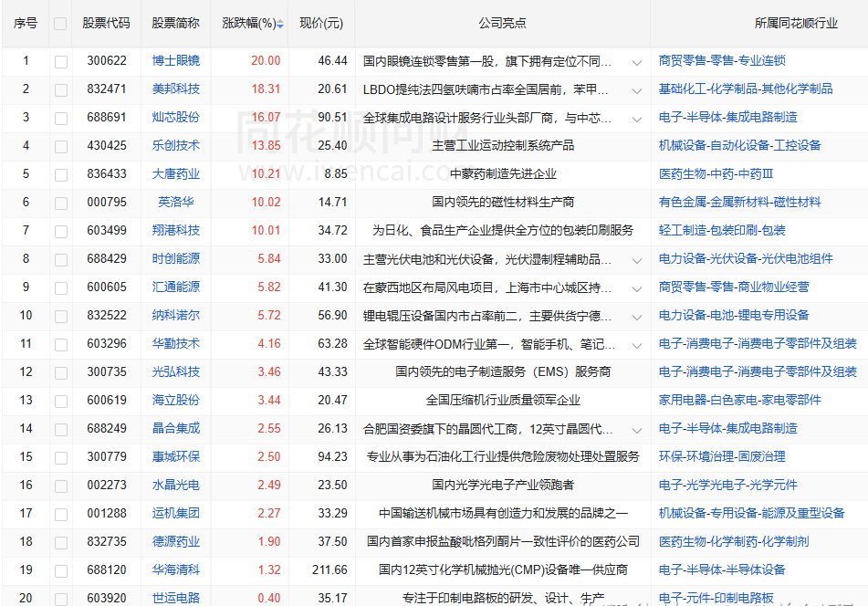Tick the select-all checkbox in header
Screen dimensions: 868x606
(x=60, y=24)
